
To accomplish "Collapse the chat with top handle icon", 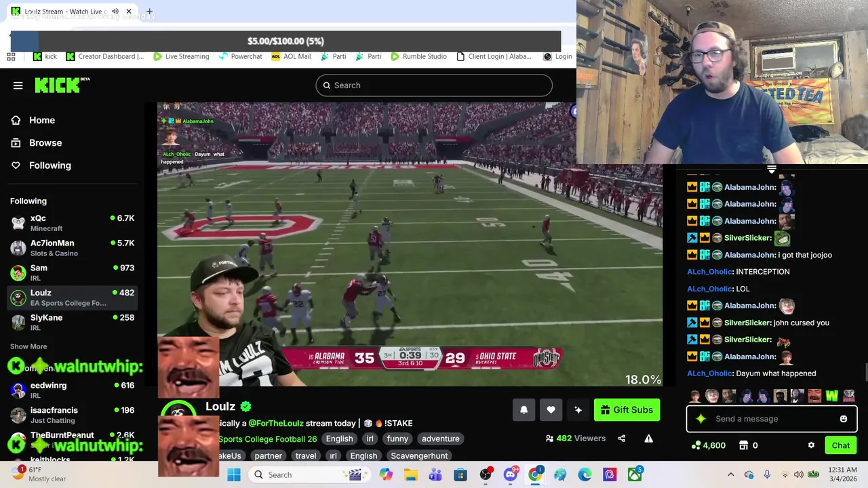I will pyautogui.click(x=772, y=169).
